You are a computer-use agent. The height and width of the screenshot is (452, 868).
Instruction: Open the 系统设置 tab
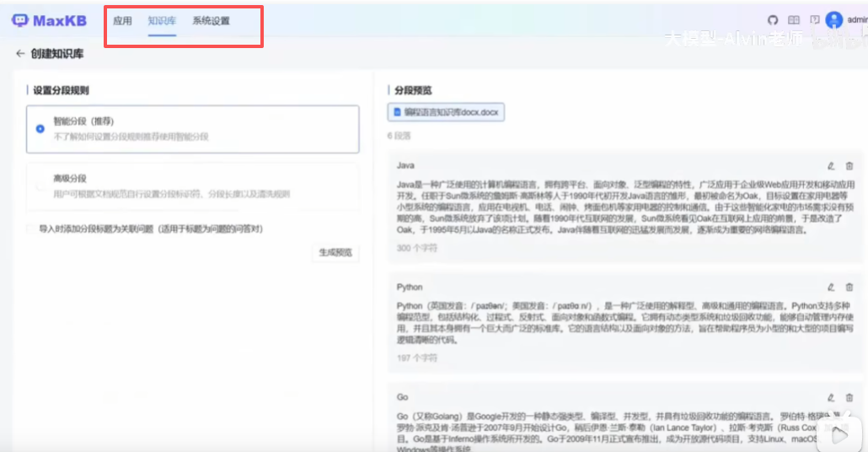(x=211, y=21)
